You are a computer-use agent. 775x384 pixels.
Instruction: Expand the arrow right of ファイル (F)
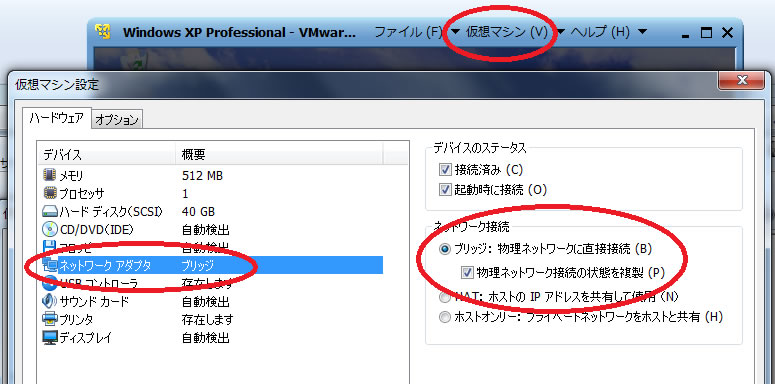[456, 32]
